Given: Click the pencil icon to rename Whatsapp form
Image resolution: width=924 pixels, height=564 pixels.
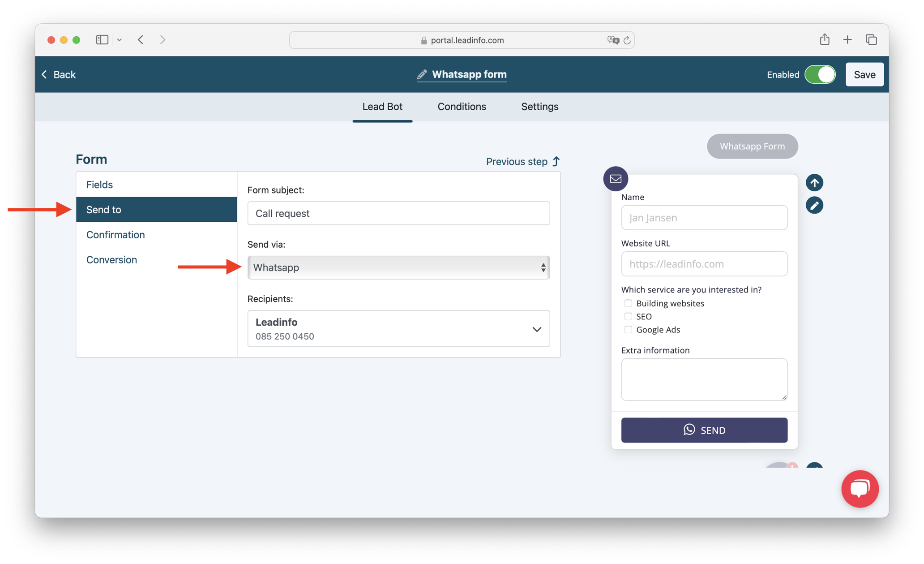Looking at the screenshot, I should (422, 74).
